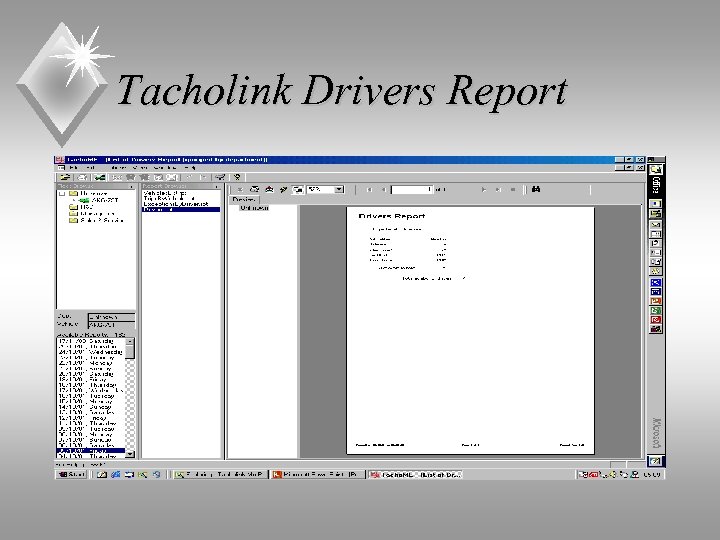Viewport: 720px width, 540px height.
Task: Close the current report view with the X icon
Action: (240, 189)
